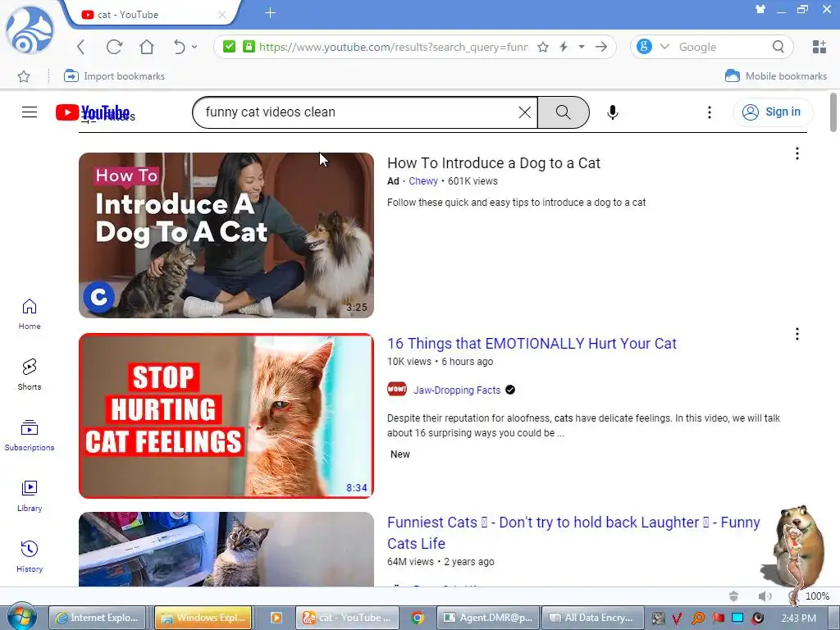Click the title How To Introduce a Dog to a Cat
Image resolution: width=840 pixels, height=630 pixels.
tap(493, 163)
